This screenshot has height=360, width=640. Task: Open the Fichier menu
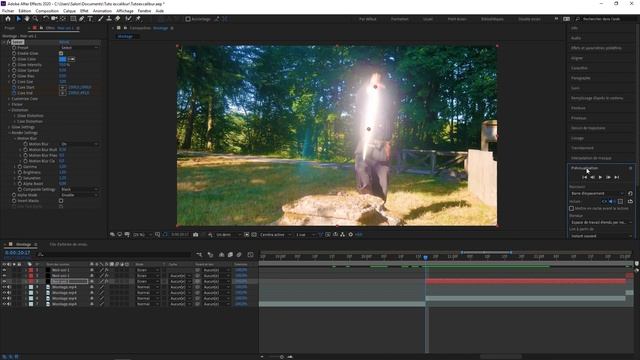click(8, 11)
